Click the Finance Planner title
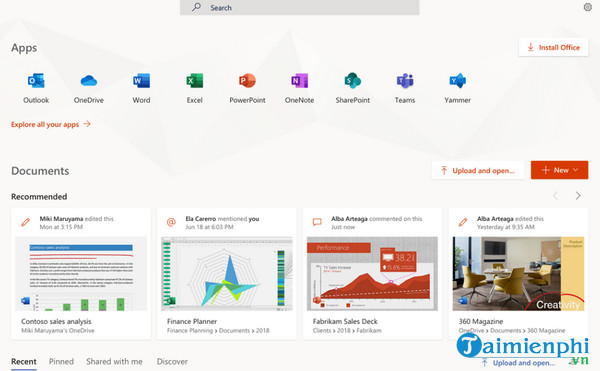Viewport: 600px width, 371px height. pos(192,321)
